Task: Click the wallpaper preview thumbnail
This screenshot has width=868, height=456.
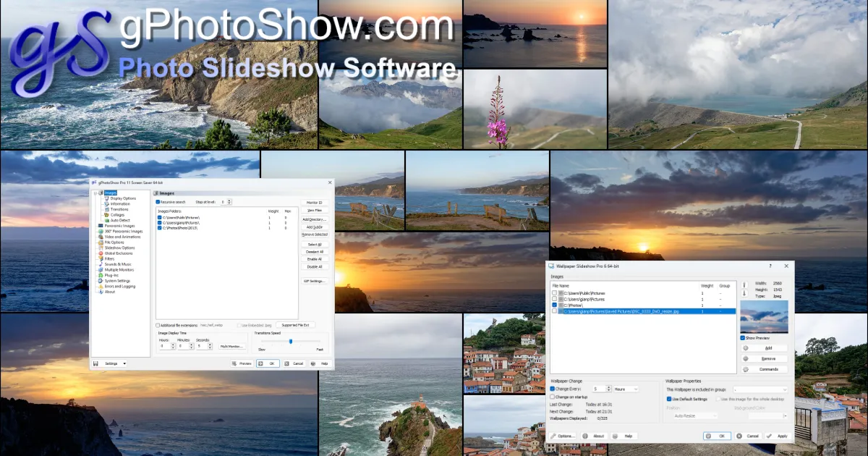Action: [765, 316]
